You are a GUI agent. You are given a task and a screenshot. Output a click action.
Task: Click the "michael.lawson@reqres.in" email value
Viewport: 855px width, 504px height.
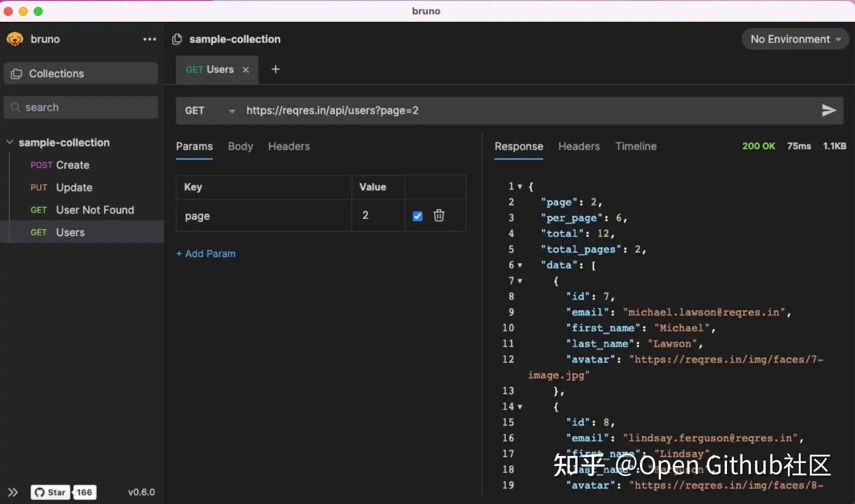point(704,312)
